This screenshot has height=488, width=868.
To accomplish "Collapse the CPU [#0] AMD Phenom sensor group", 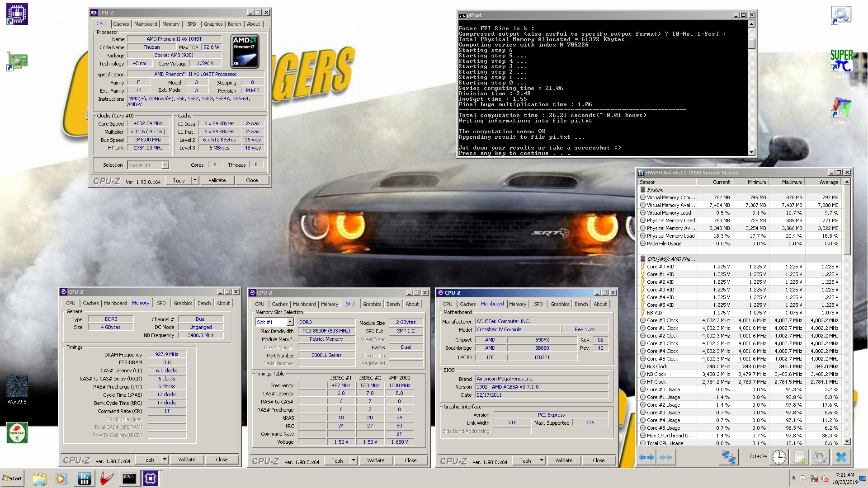I will pyautogui.click(x=643, y=259).
